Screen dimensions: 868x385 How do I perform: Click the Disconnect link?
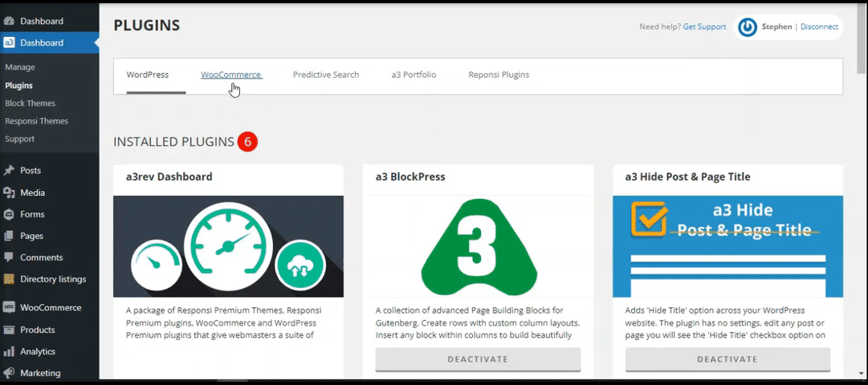pos(819,26)
